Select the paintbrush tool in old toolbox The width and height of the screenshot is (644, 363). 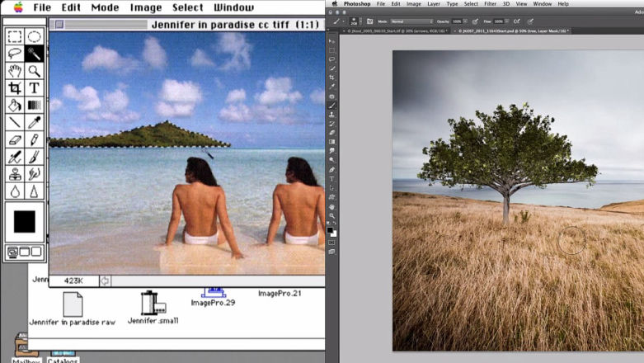(34, 157)
